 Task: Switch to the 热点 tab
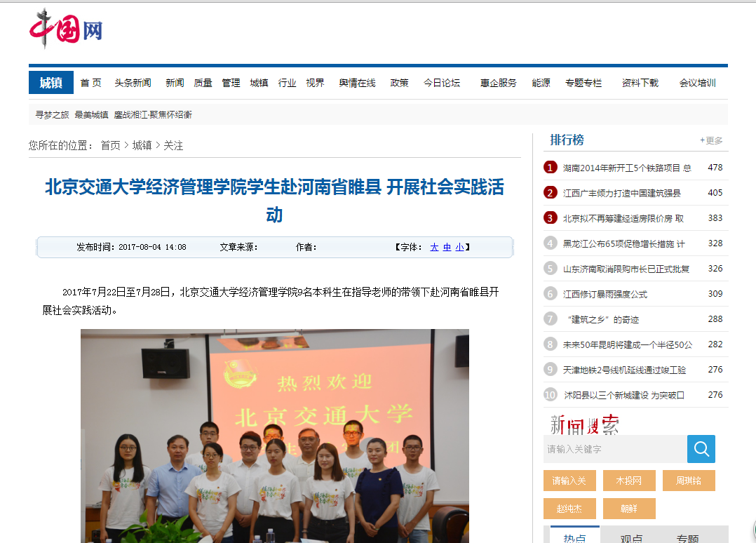coord(575,536)
